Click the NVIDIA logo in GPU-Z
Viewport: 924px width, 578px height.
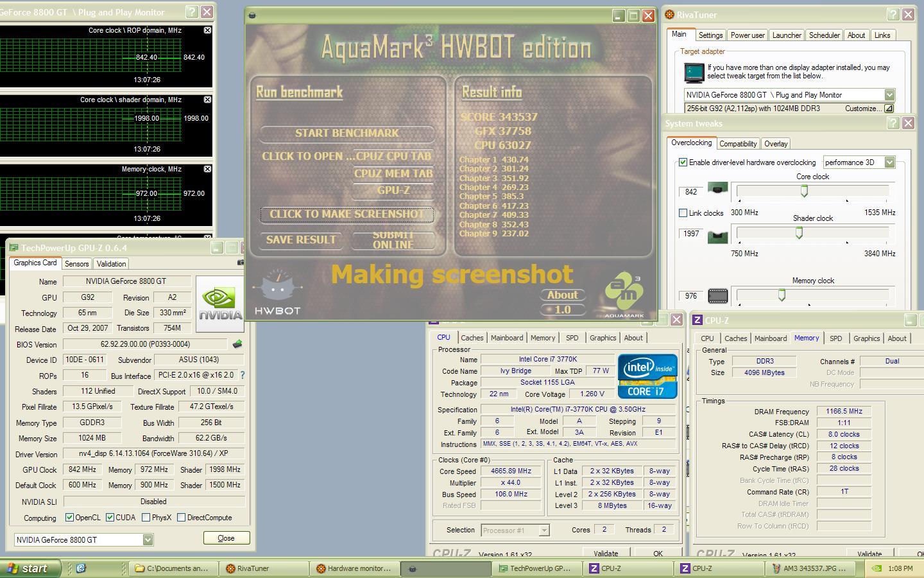220,304
